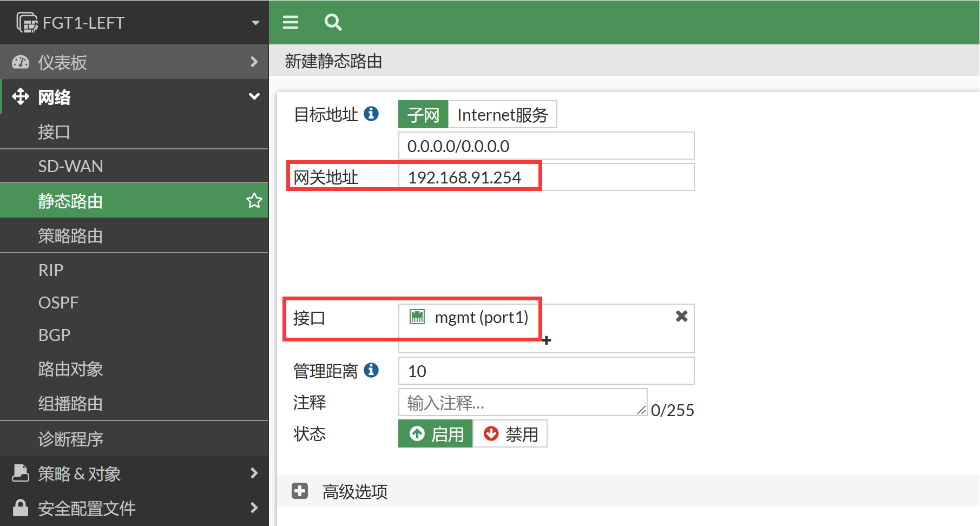Select the 子网 destination type

423,115
